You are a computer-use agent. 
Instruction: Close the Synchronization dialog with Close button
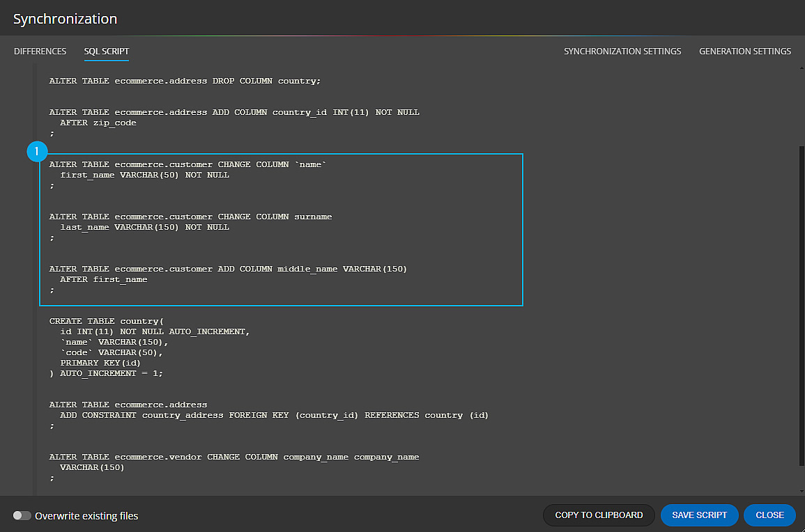click(769, 515)
